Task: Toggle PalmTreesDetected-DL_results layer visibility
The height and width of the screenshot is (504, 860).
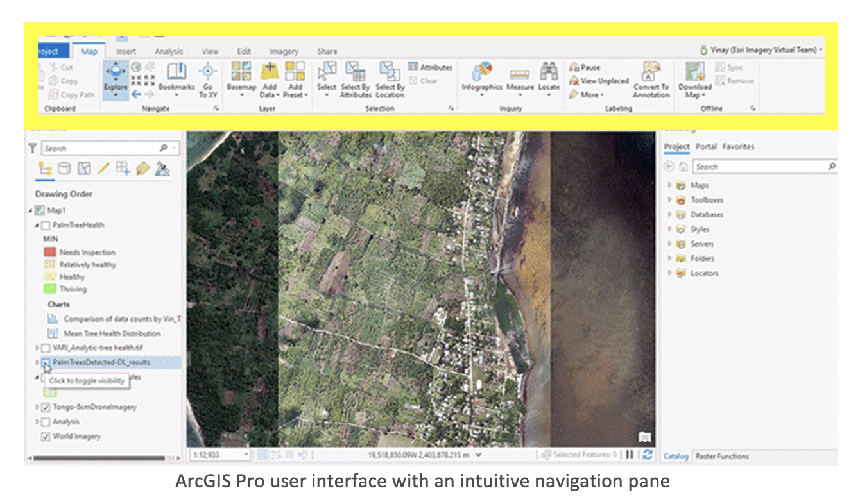Action: (46, 363)
